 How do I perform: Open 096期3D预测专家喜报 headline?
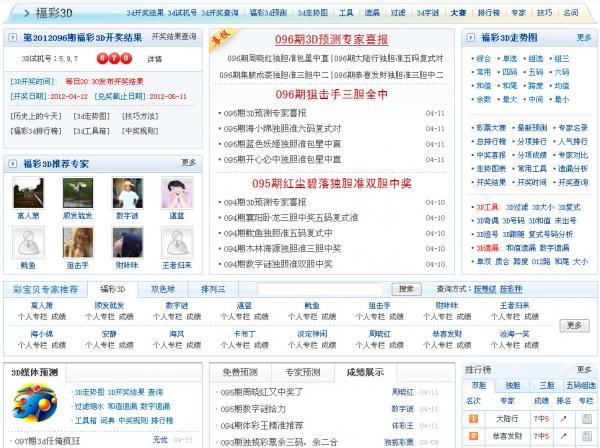pyautogui.click(x=332, y=39)
